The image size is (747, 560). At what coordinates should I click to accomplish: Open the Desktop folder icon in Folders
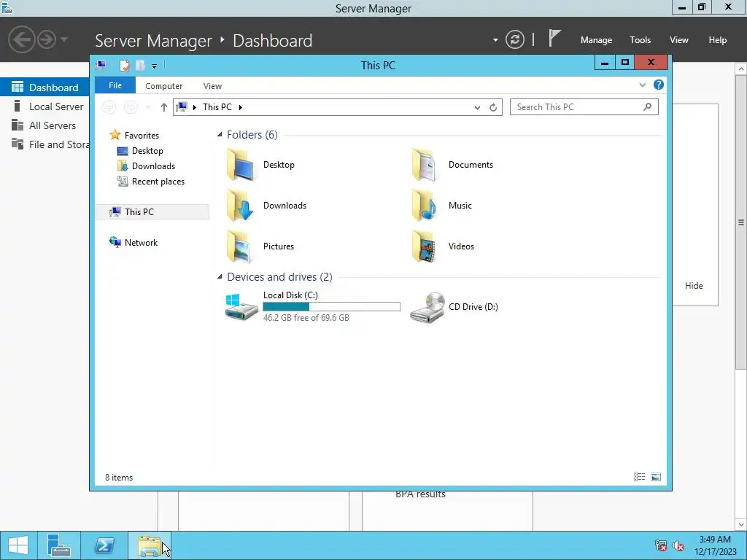(x=239, y=165)
